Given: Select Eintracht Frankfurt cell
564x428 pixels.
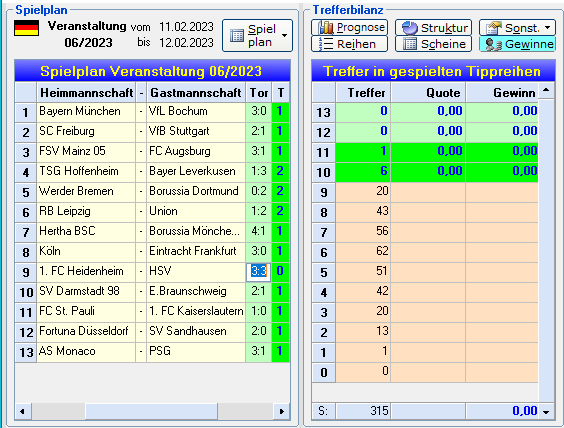Looking at the screenshot, I should tap(196, 251).
